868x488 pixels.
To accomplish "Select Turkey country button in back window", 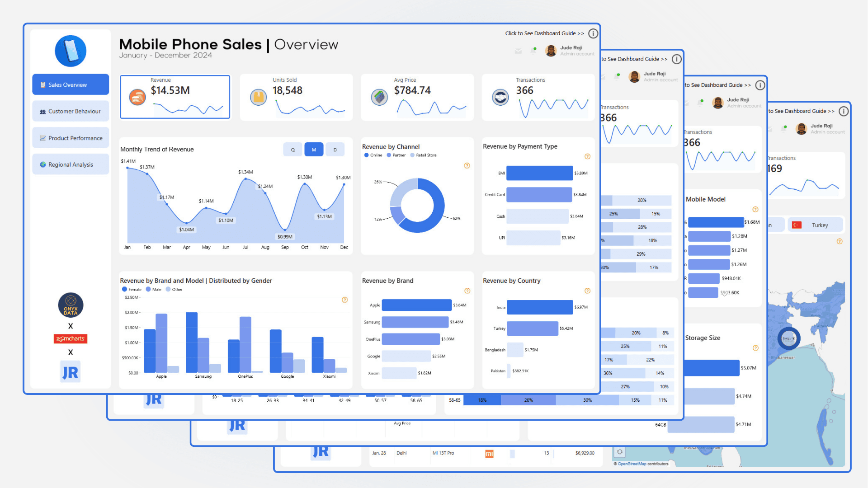I will [x=815, y=225].
